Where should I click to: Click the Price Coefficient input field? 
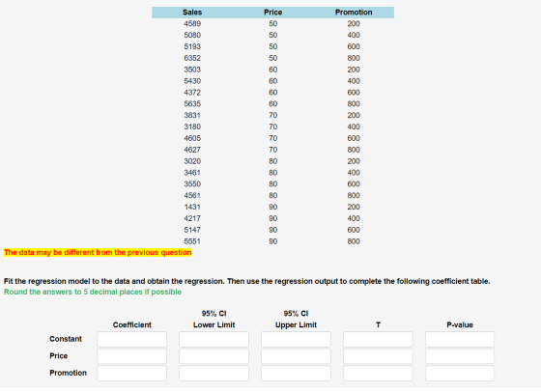[131, 356]
